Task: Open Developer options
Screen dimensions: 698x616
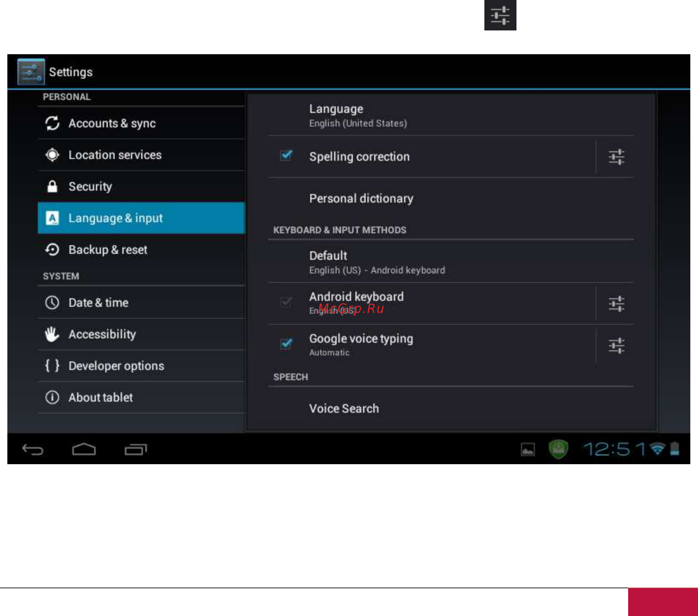Action: (141, 366)
